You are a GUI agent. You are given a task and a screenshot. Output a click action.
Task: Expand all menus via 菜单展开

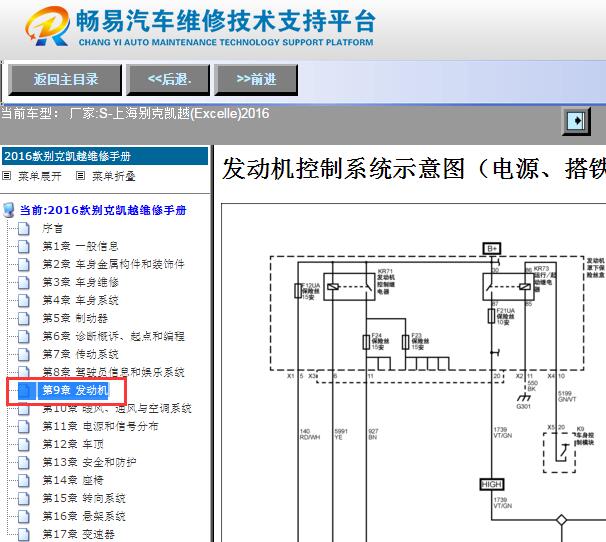[x=39, y=176]
